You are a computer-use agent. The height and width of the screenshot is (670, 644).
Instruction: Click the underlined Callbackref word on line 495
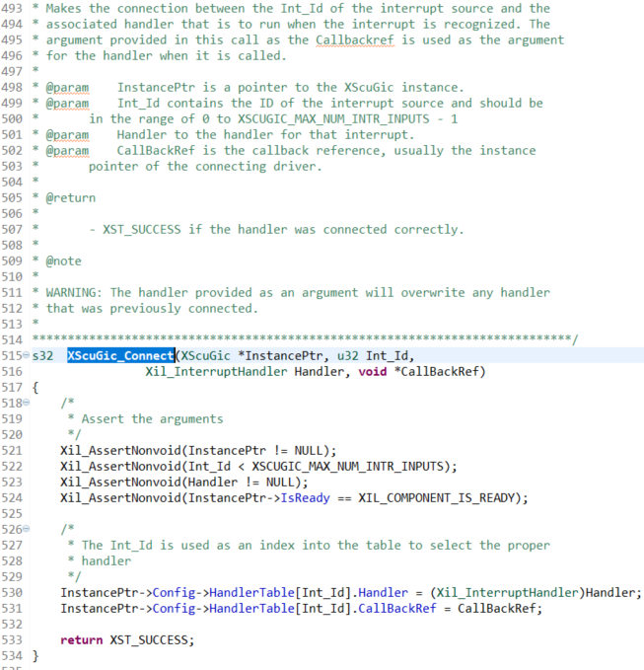coord(355,40)
